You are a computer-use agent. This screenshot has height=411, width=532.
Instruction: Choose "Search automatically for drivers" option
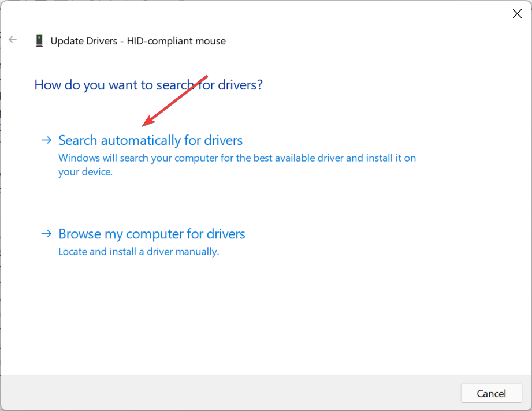[151, 140]
